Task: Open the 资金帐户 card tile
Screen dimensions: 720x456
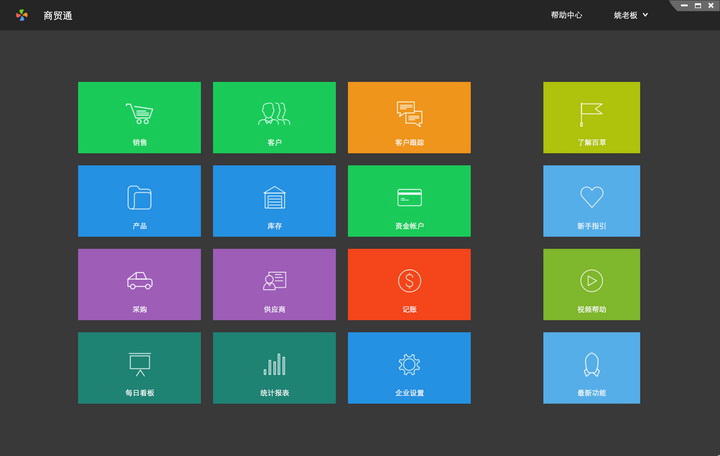Action: pyautogui.click(x=409, y=201)
